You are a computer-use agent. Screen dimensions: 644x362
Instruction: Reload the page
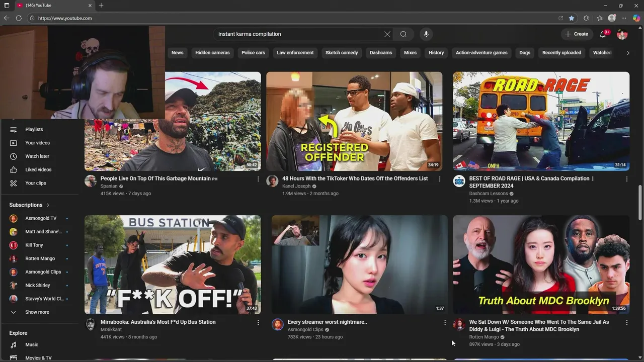pos(19,18)
